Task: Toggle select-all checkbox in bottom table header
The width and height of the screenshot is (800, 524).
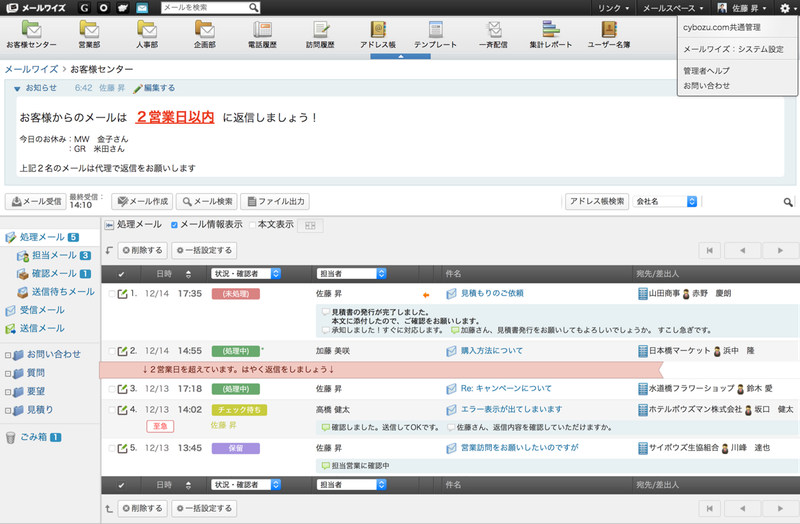Action: point(121,485)
